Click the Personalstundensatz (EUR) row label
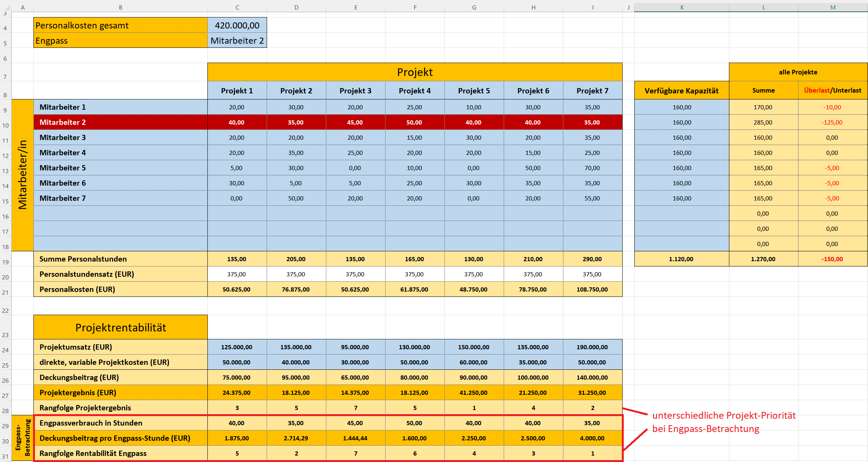The image size is (868, 462). pos(120,274)
